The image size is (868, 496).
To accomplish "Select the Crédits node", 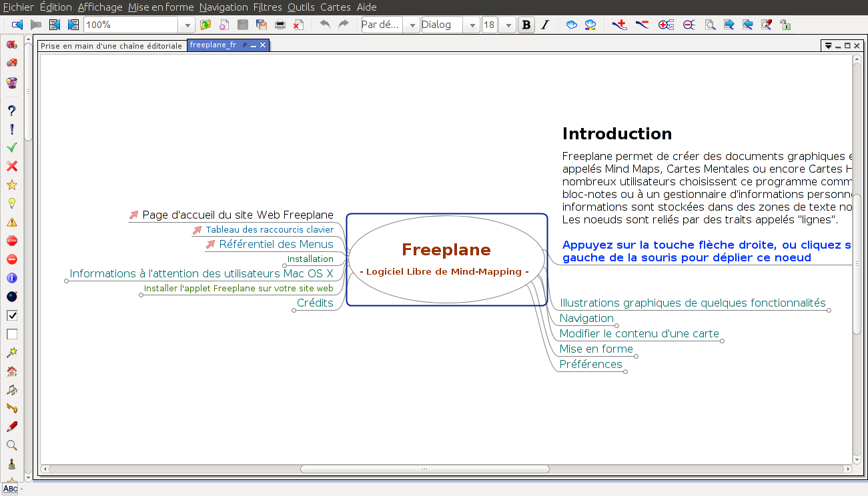I will click(315, 303).
